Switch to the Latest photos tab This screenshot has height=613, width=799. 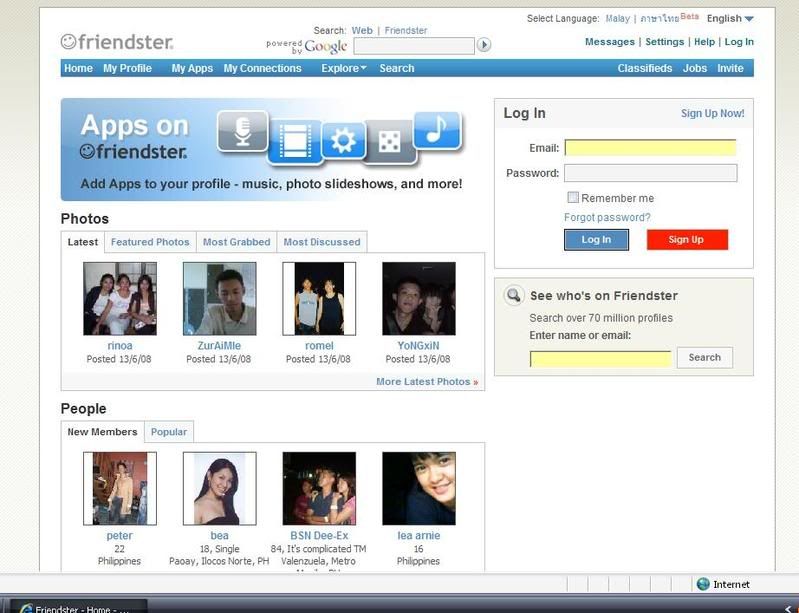[x=83, y=242]
